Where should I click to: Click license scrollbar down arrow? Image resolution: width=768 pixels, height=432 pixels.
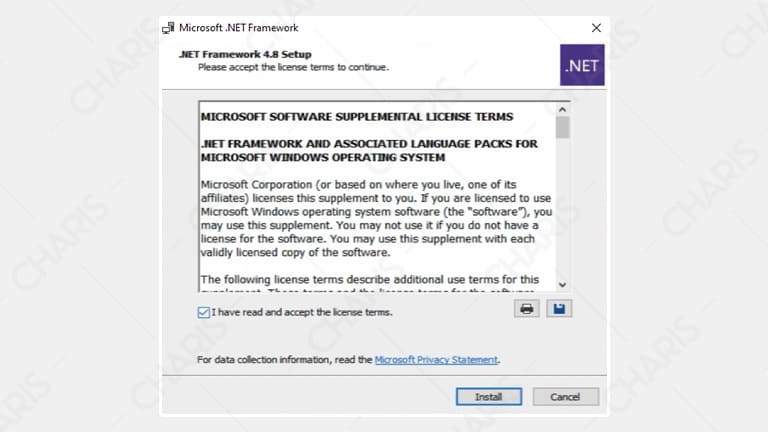tap(562, 285)
